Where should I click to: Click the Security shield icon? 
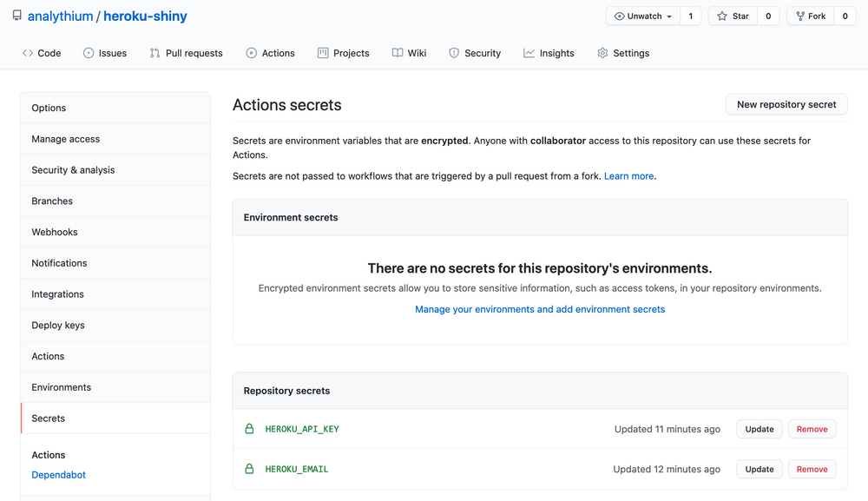[x=452, y=53]
